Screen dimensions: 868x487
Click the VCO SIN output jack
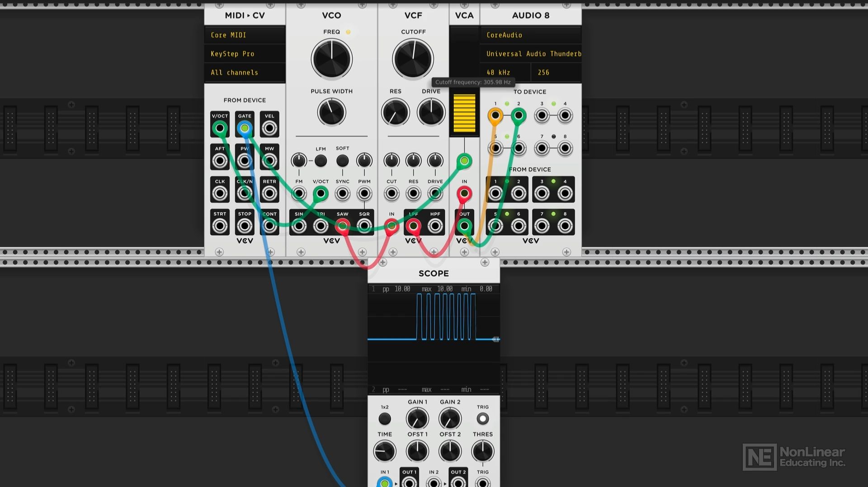pyautogui.click(x=299, y=226)
